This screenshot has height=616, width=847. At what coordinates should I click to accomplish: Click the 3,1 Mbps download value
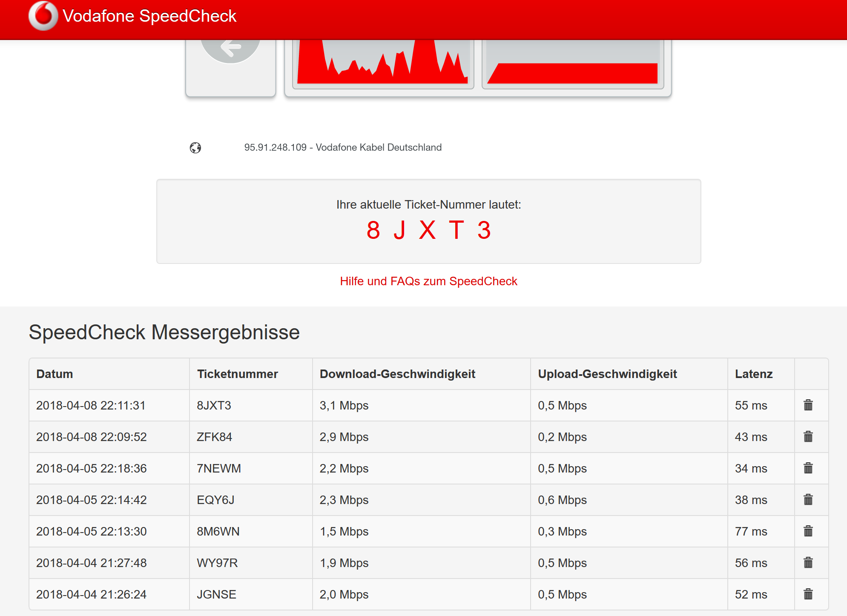click(x=344, y=405)
